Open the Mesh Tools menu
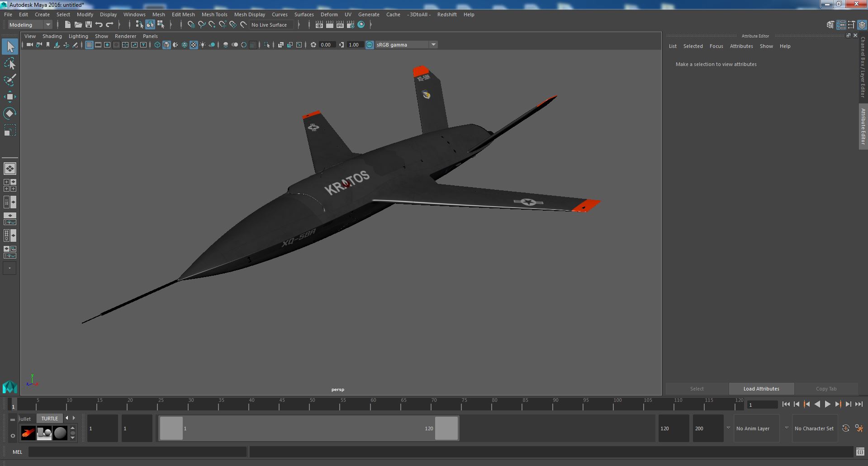The width and height of the screenshot is (868, 466). point(214,14)
